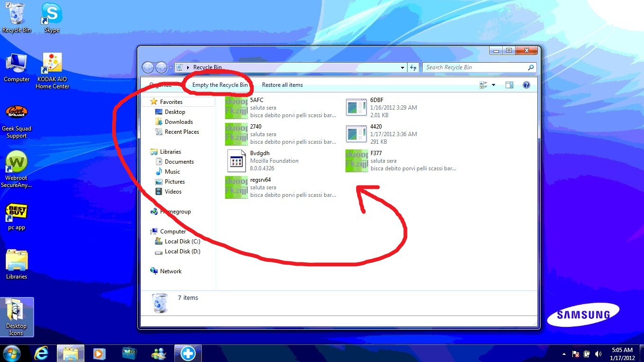This screenshot has height=362, width=644.
Task: Click the refresh button beside the address bar
Action: click(413, 67)
